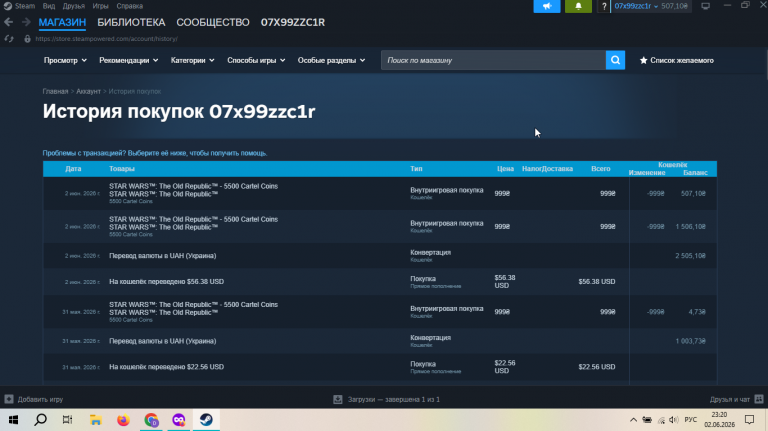
Task: Click the question mark help button
Action: (604, 6)
